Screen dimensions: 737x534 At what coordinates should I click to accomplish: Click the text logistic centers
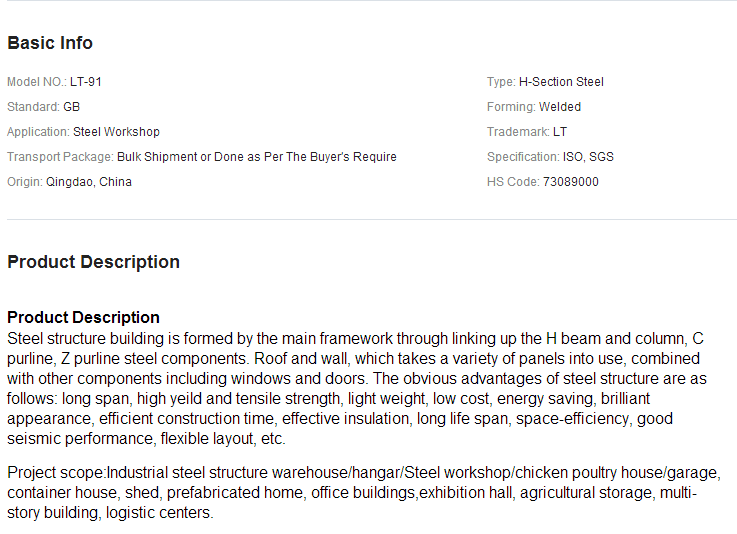pyautogui.click(x=159, y=512)
